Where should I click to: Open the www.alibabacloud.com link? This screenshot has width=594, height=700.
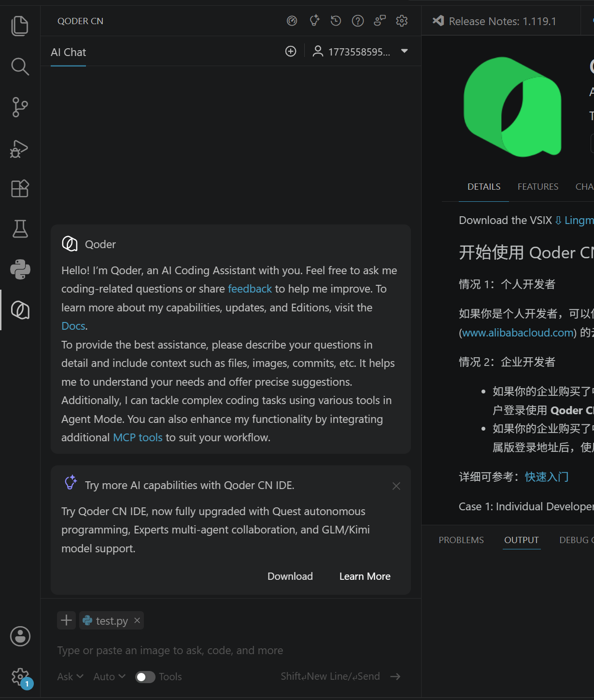(518, 333)
